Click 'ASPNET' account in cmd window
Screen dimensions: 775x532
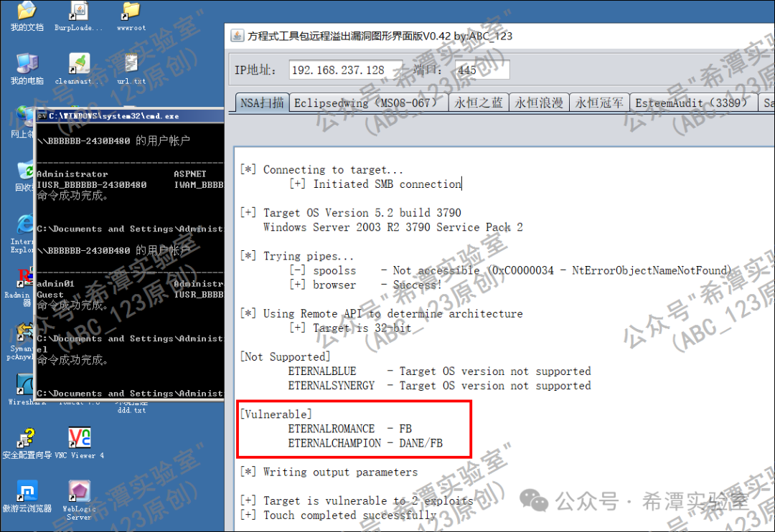pos(189,174)
